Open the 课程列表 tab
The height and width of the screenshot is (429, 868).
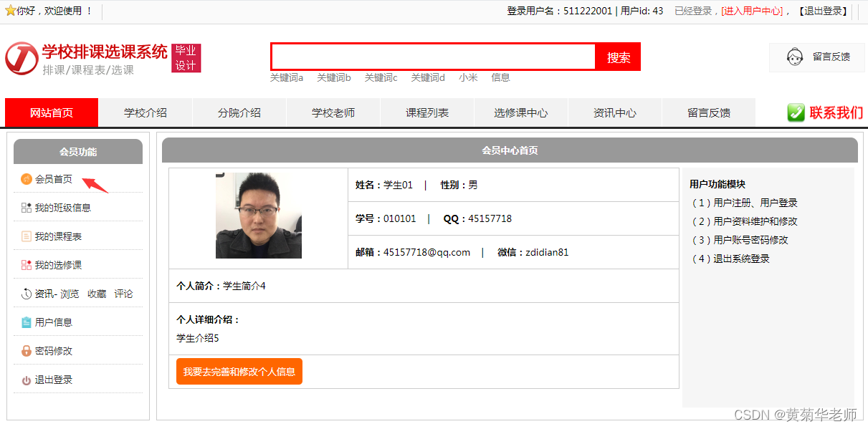tap(426, 112)
